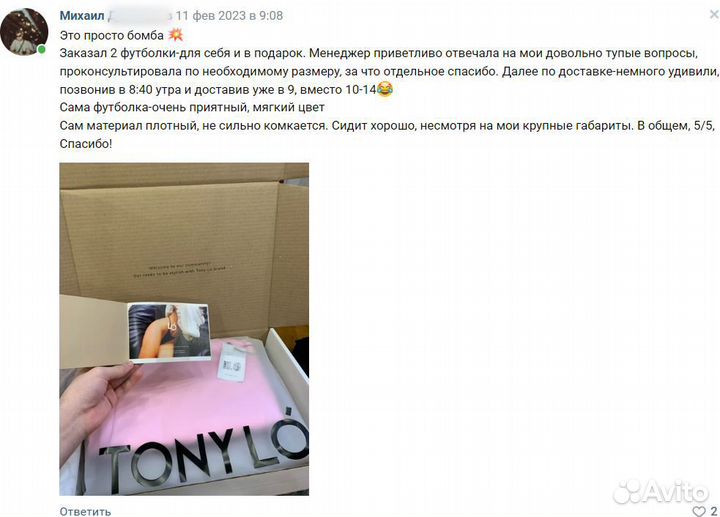Click the green online status dot
Viewport: 720px width, 517px height.
pos(42,49)
